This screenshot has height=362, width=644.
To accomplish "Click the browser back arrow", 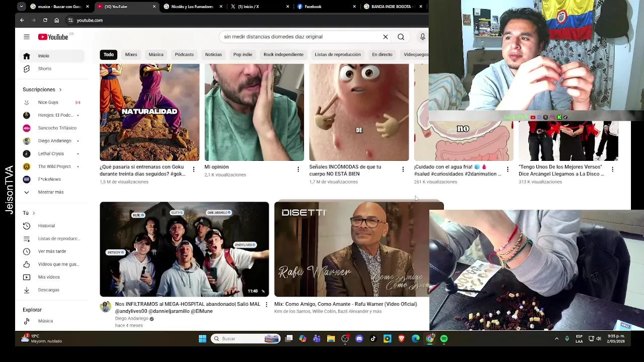I will tap(22, 20).
